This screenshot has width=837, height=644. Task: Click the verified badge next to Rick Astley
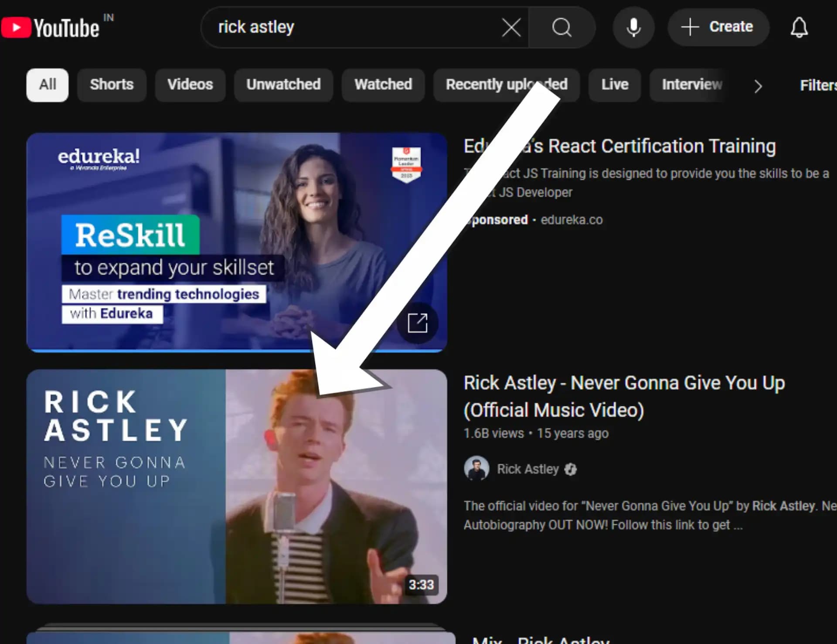(571, 470)
